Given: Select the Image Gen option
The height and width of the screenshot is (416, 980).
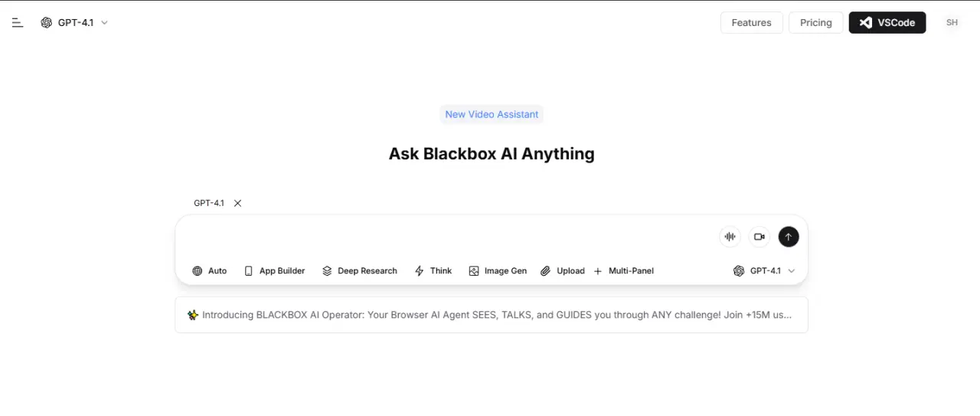Looking at the screenshot, I should (498, 271).
